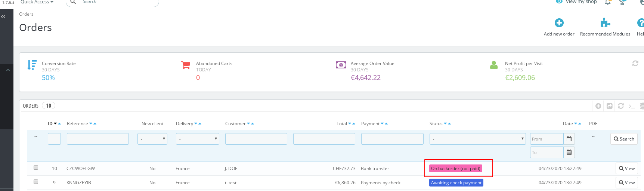The width and height of the screenshot is (644, 191).
Task: Click the top Search box
Action: (112, 2)
